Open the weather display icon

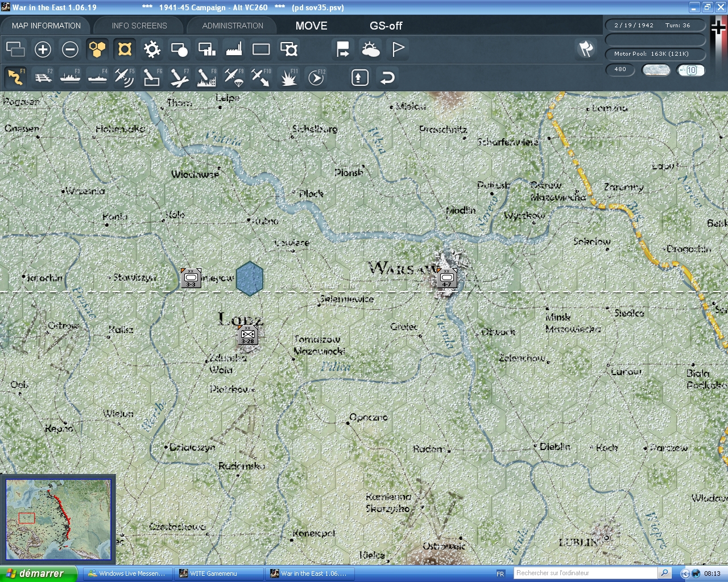click(370, 49)
